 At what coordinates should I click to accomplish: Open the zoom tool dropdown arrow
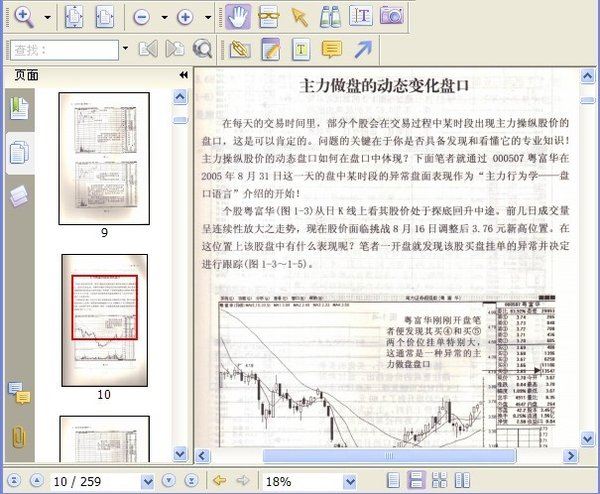tap(47, 17)
